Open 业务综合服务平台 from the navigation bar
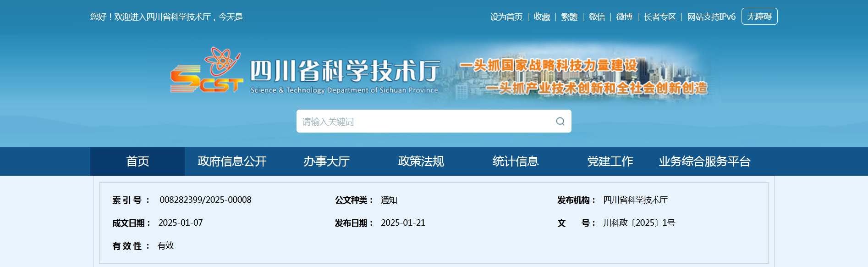 point(704,161)
